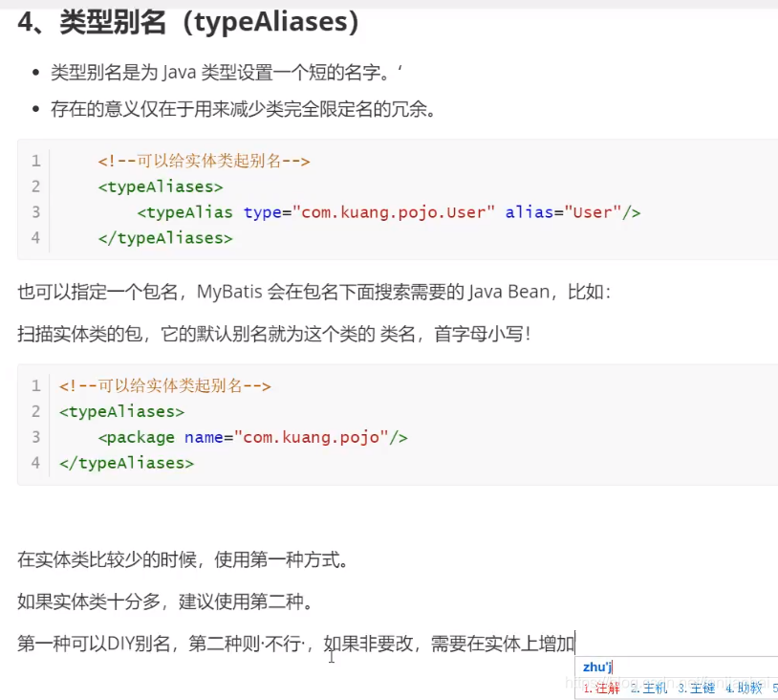Click paragraph 如果实体类十分多，建议使用第二种

coord(164,602)
